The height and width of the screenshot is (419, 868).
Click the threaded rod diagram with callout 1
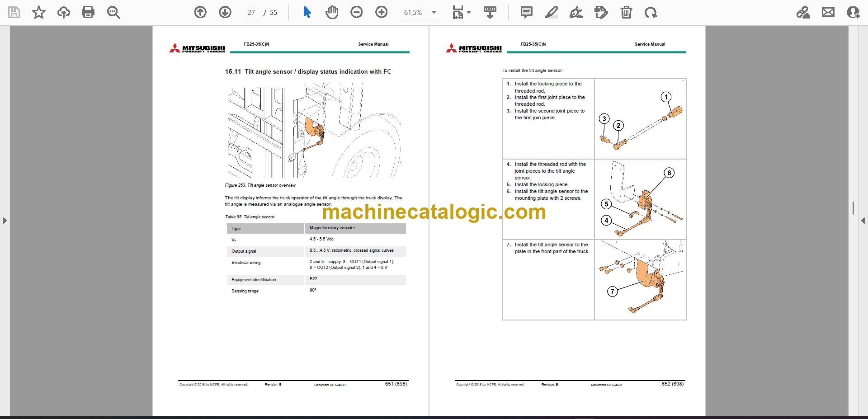coord(640,119)
